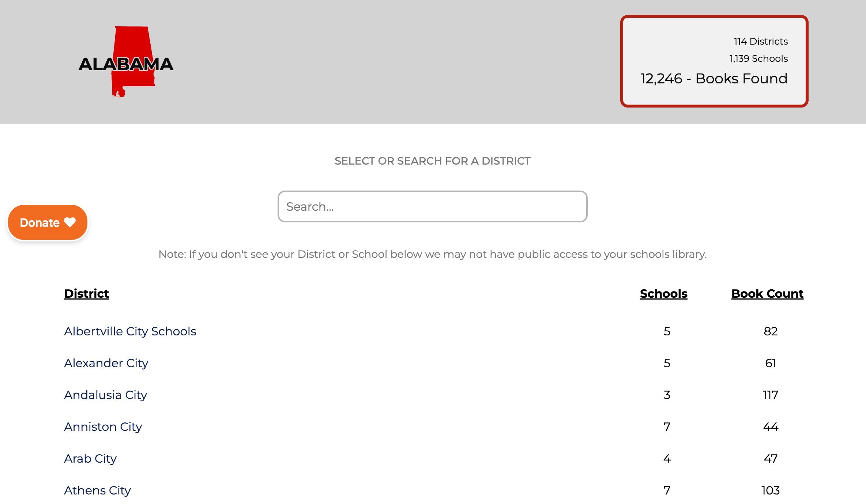Click the "12,246 - Books Found" text
This screenshot has height=504, width=866.
point(713,78)
